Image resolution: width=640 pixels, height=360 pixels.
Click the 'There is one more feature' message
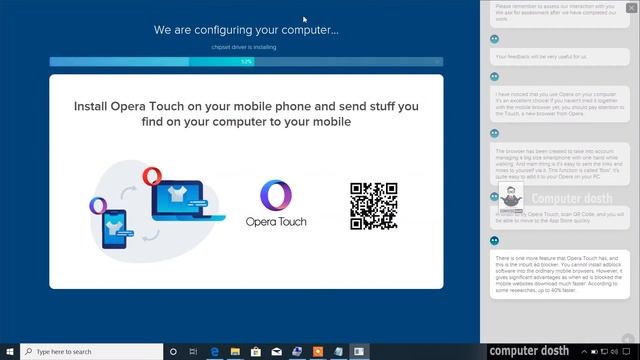560,274
